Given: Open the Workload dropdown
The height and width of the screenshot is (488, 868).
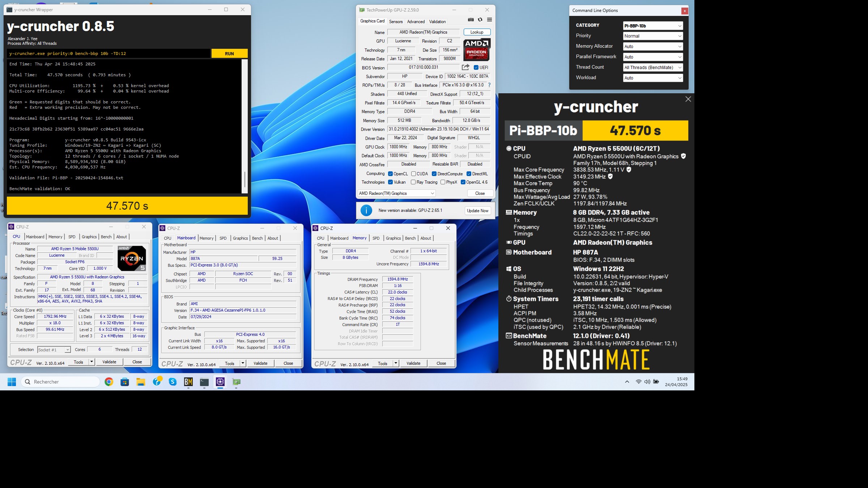Looking at the screenshot, I should point(653,78).
